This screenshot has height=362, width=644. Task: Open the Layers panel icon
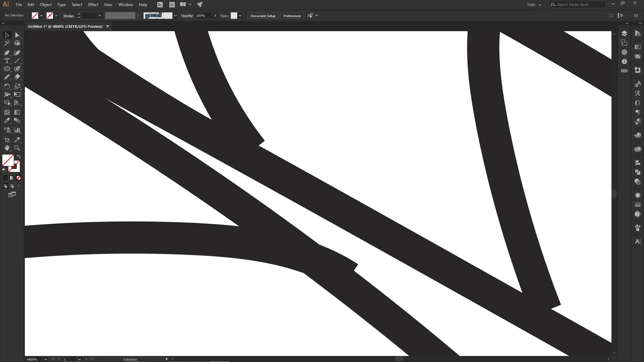(624, 34)
